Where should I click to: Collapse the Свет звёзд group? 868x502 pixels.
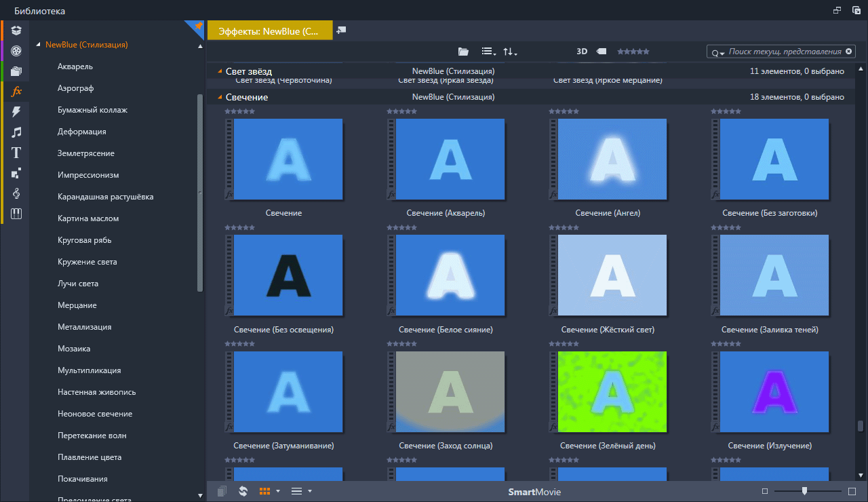(x=220, y=71)
